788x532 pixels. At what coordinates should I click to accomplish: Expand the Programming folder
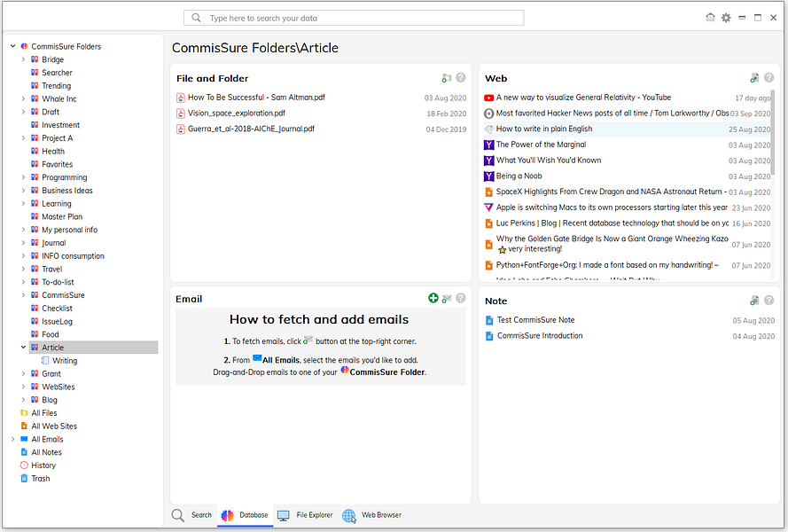point(23,177)
